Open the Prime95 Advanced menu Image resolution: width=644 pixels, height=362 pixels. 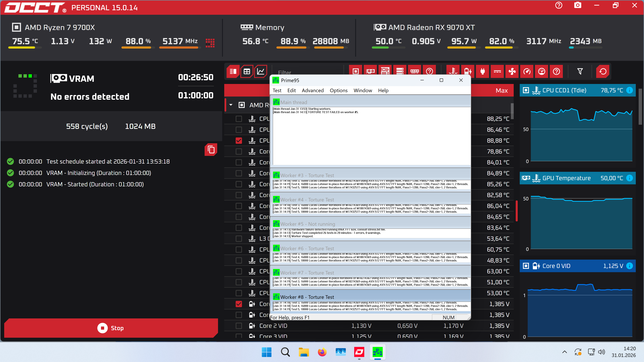[312, 90]
